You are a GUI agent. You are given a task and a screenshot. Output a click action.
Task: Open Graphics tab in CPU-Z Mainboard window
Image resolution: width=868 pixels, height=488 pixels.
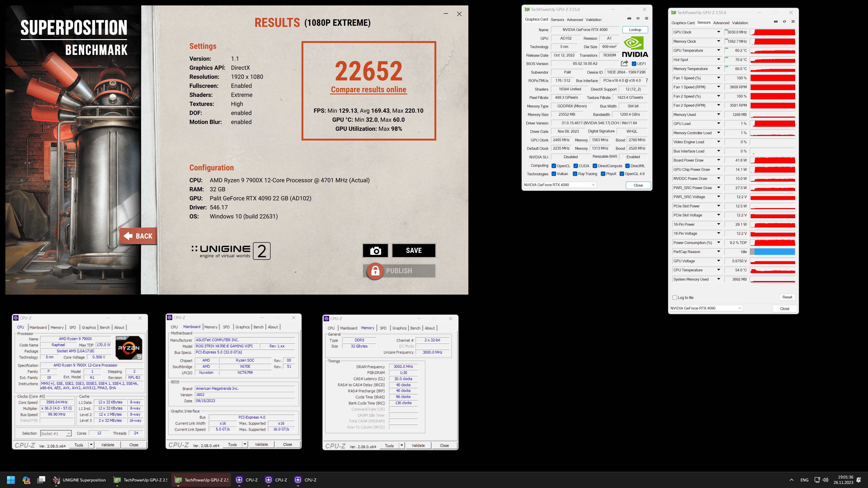[242, 327]
